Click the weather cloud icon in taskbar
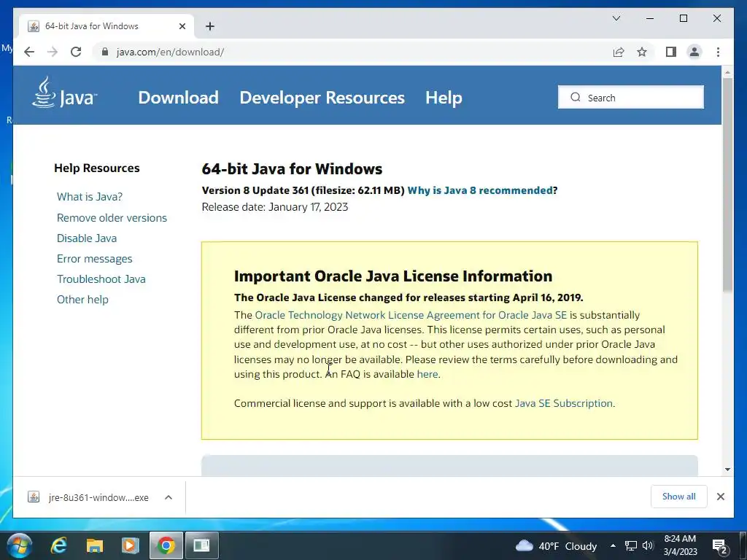This screenshot has height=560, width=747. pyautogui.click(x=525, y=545)
